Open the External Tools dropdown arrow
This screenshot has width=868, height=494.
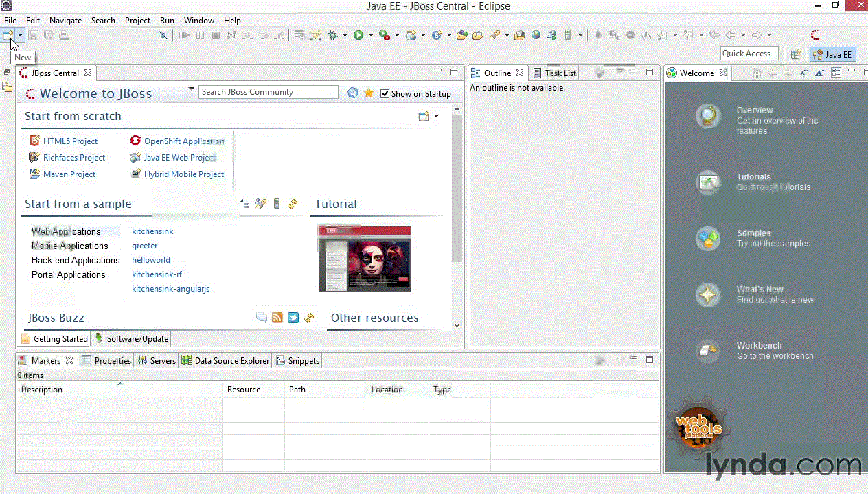pos(397,35)
